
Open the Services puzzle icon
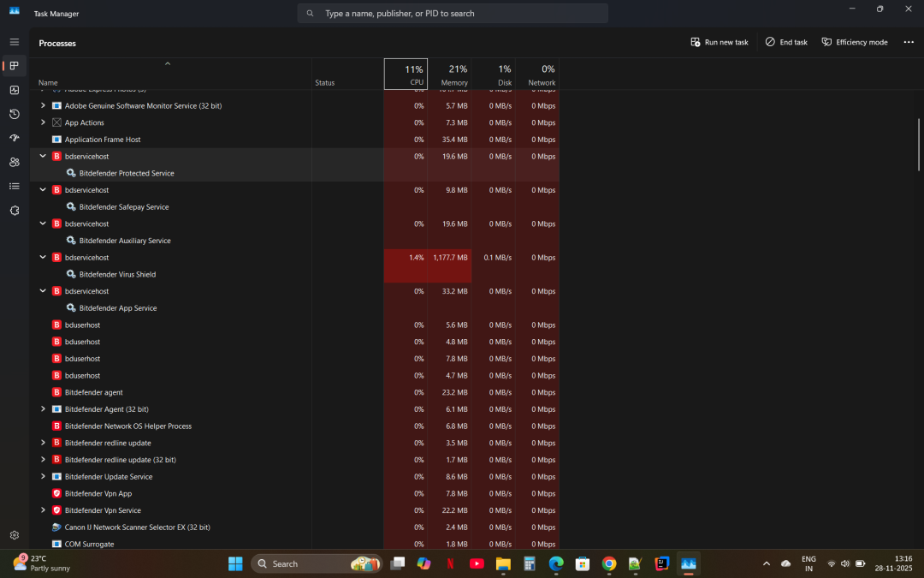pos(15,211)
